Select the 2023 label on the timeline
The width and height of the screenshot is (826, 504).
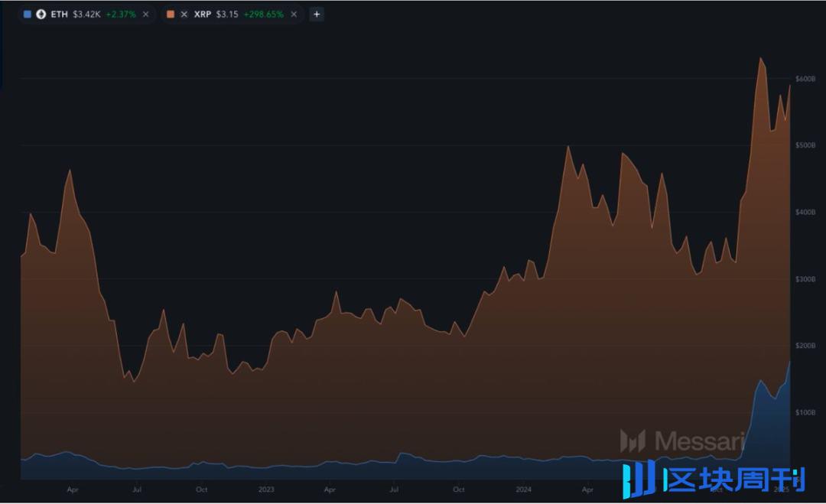tap(265, 489)
